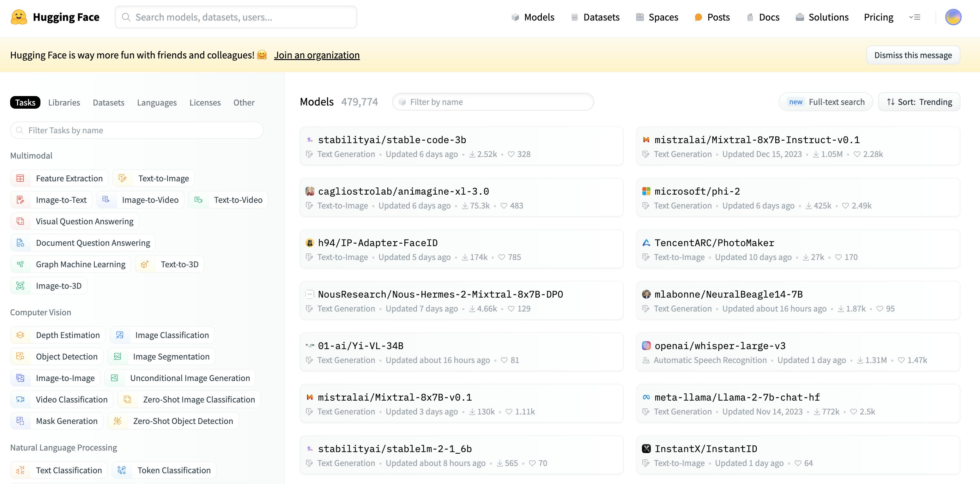
Task: Choose the Feature Extraction task icon
Action: coord(21,178)
